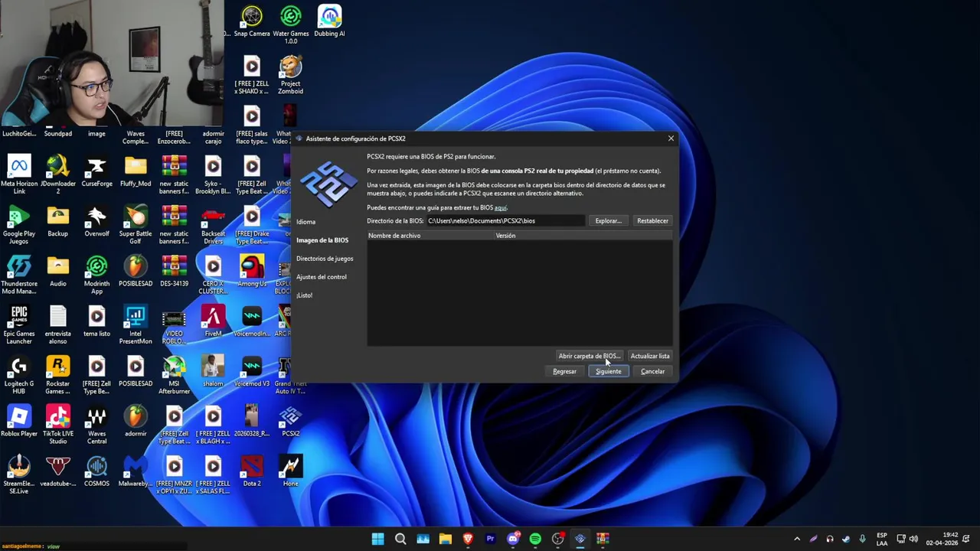The image size is (980, 551).
Task: Click the Directorio de la BIOS path field
Action: tap(505, 221)
